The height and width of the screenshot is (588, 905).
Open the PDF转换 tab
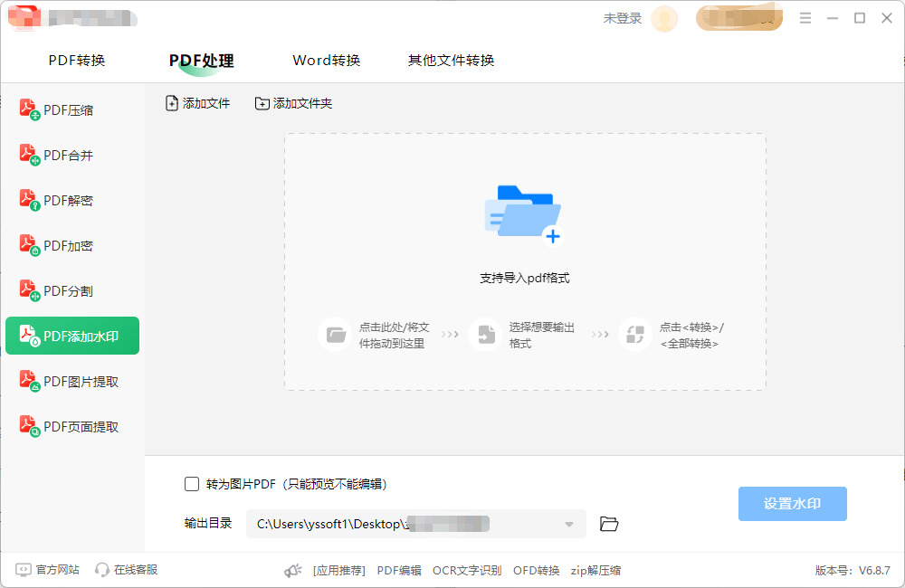tap(77, 61)
